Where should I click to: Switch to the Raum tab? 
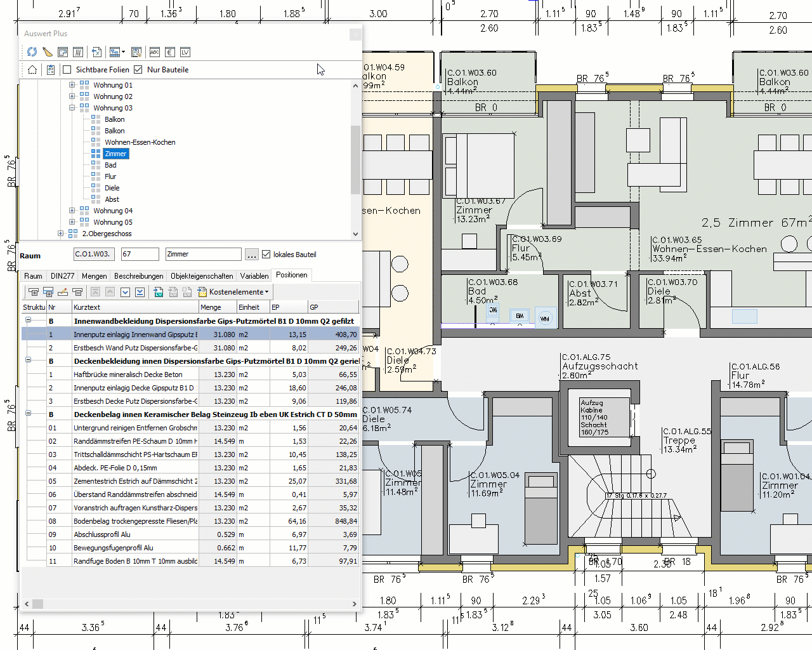(x=34, y=276)
